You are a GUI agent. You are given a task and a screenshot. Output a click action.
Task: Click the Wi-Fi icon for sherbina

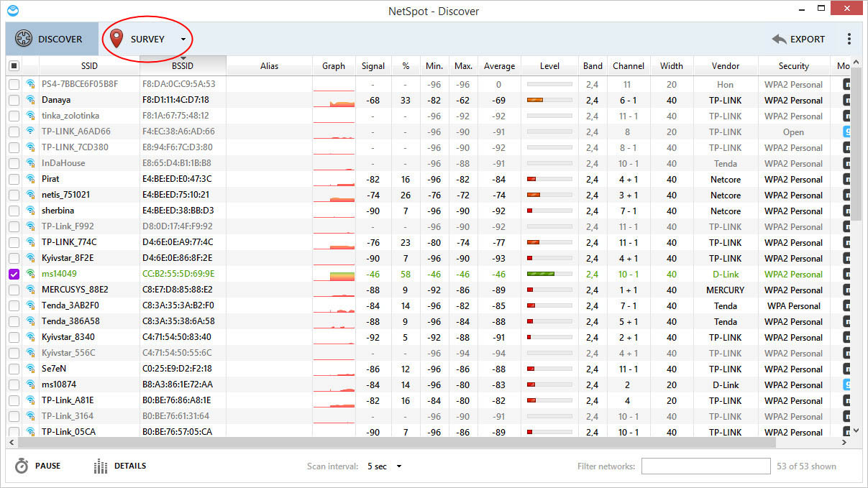tap(30, 211)
